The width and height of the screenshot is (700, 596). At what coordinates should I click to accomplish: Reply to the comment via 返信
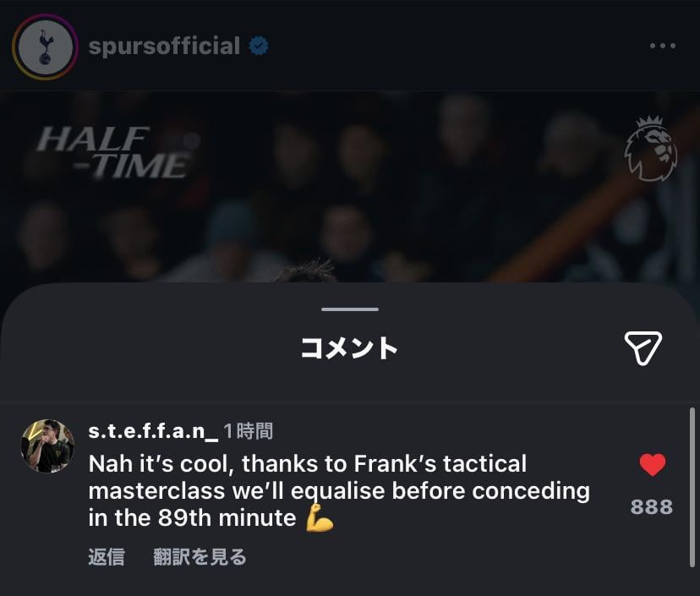tap(107, 556)
